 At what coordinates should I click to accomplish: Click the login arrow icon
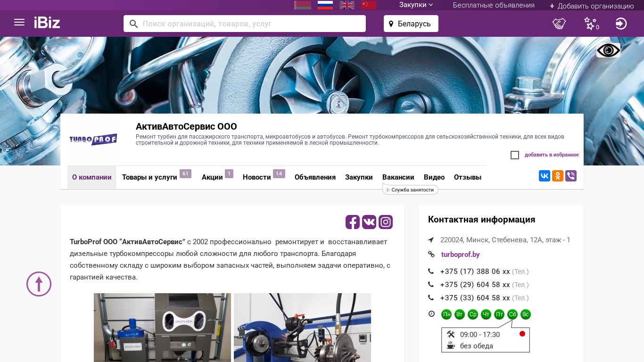[x=621, y=24]
